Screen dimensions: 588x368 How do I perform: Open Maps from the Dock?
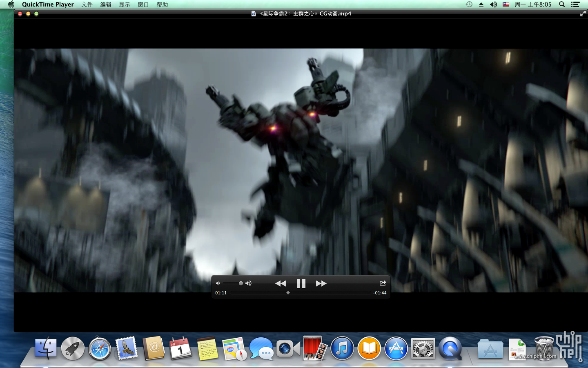[x=234, y=348]
